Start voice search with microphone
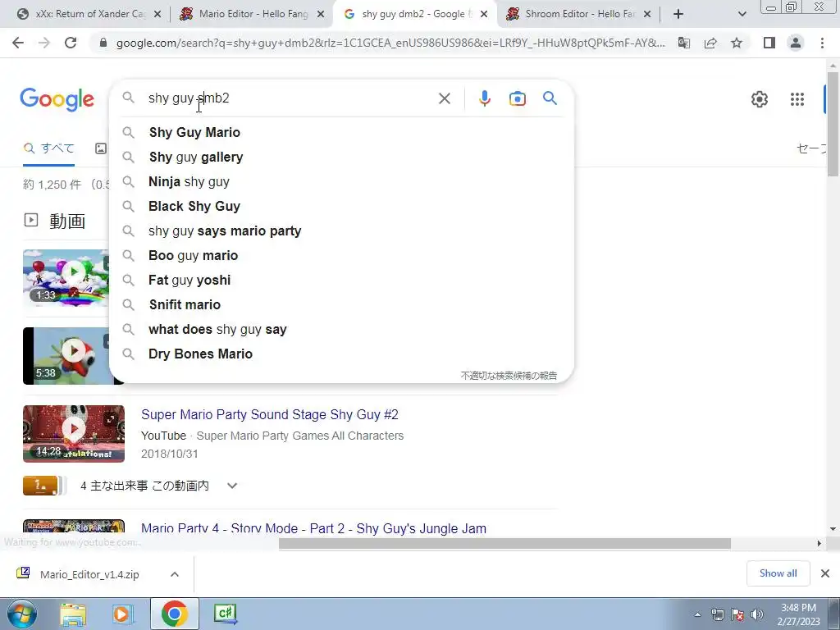The image size is (840, 630). (x=484, y=98)
